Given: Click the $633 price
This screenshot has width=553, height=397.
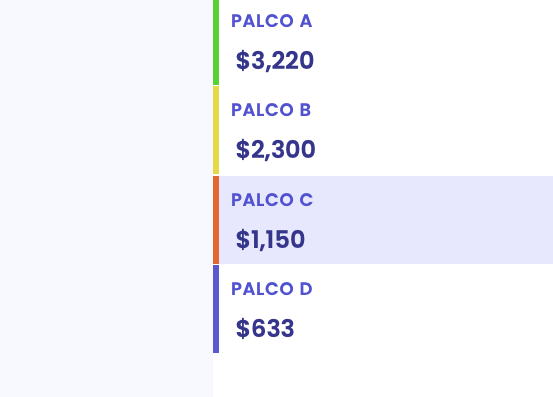Looking at the screenshot, I should point(265,328).
